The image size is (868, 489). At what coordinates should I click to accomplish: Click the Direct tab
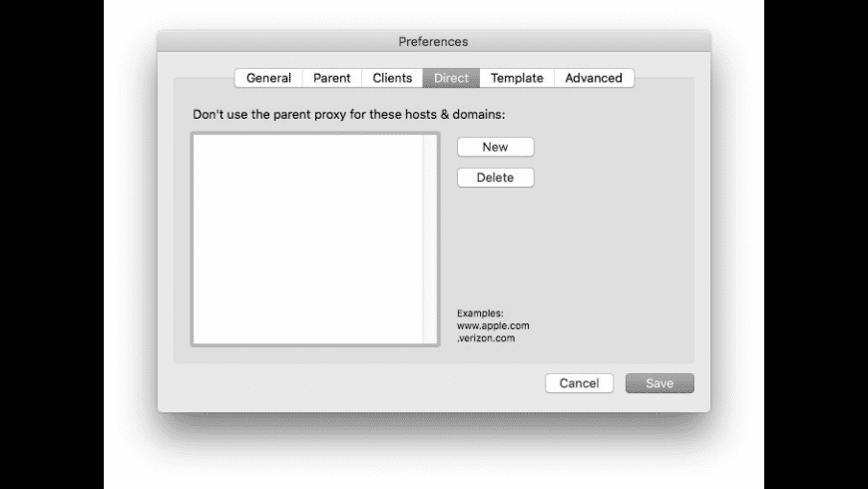tap(451, 78)
